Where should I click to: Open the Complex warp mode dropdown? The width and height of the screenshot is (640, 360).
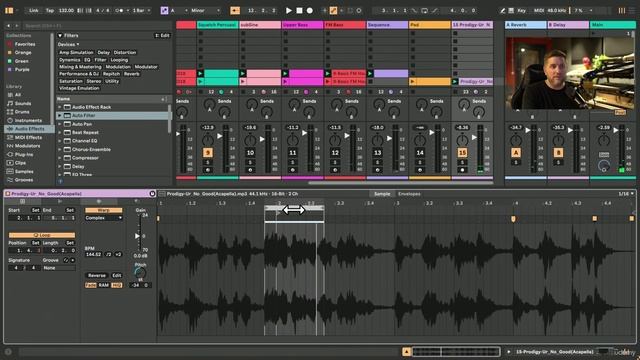pos(103,218)
